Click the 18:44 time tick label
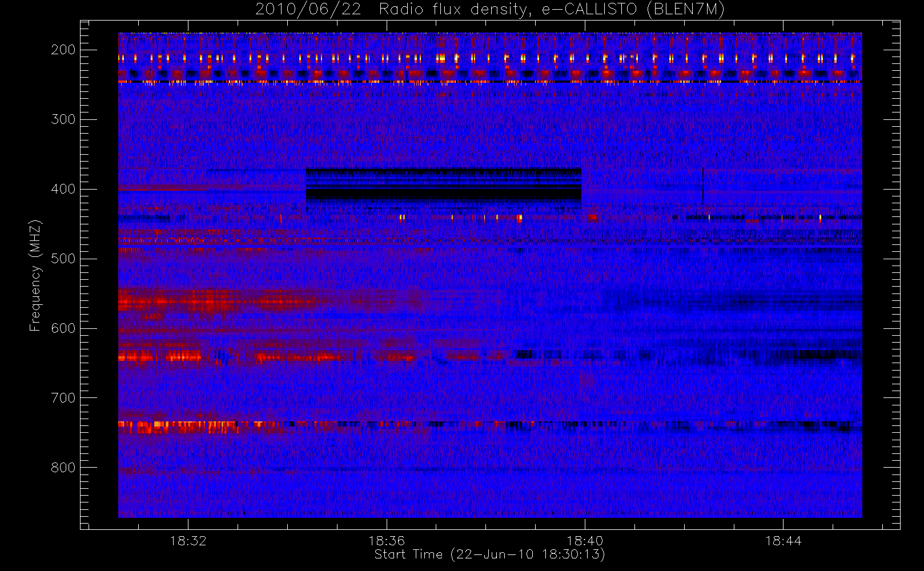 point(784,541)
